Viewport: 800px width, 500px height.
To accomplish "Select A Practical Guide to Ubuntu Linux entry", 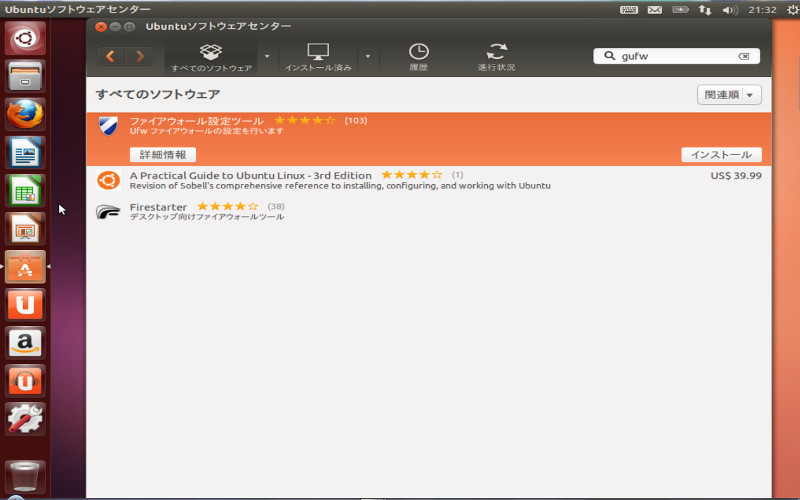I will (429, 181).
